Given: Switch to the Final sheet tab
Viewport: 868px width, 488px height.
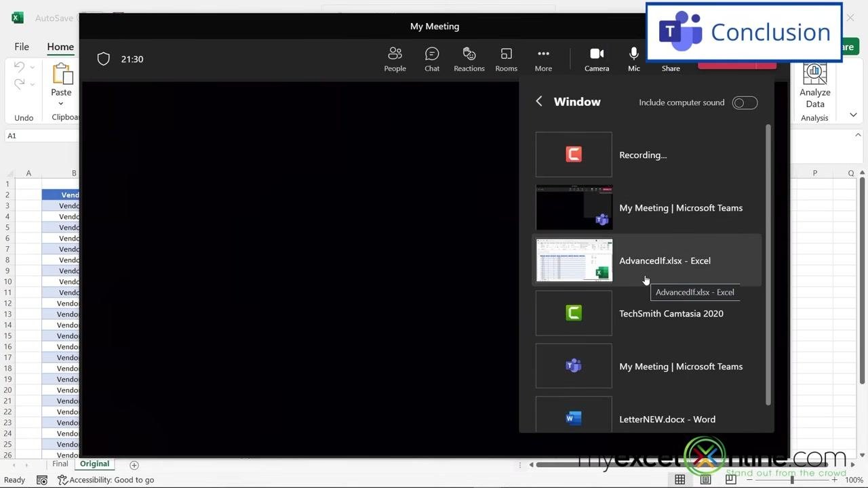Looking at the screenshot, I should pos(60,464).
